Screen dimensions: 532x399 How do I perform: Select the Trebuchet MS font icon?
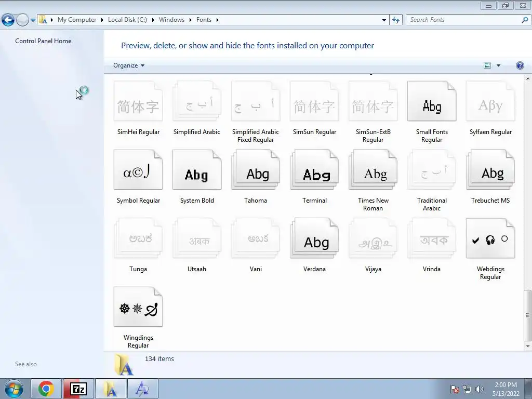(x=490, y=170)
